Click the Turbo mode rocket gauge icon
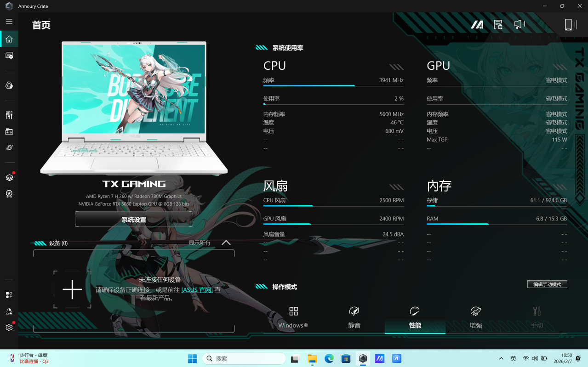The image size is (588, 367). (476, 311)
